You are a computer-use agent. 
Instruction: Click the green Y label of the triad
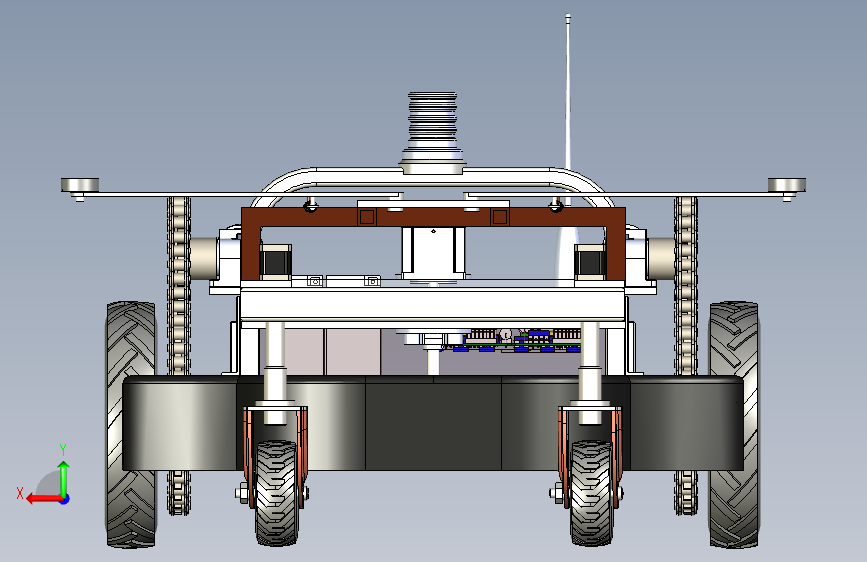tap(63, 450)
